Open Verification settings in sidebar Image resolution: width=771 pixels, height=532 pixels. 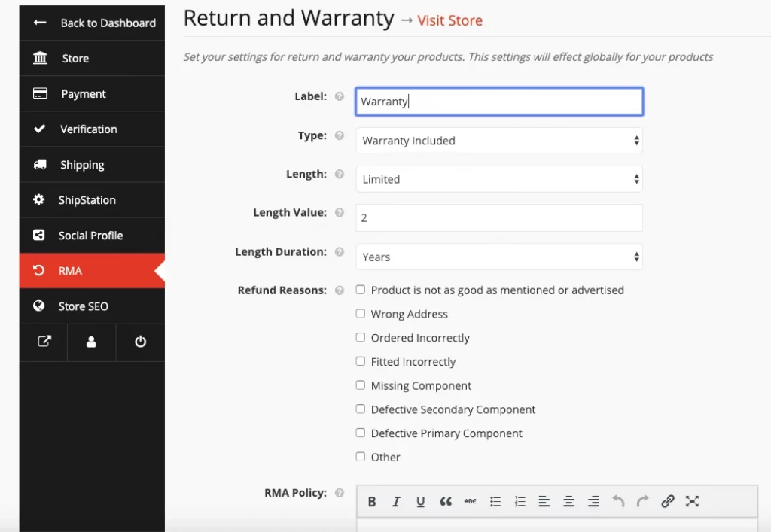pos(92,129)
